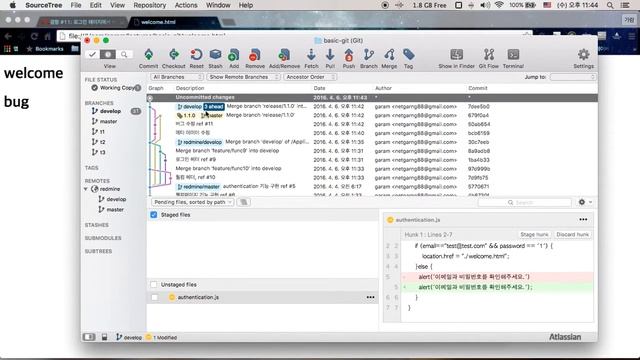This screenshot has width=640, height=360.
Task: Open authentication.js row ellipsis menu
Action: tap(370, 297)
